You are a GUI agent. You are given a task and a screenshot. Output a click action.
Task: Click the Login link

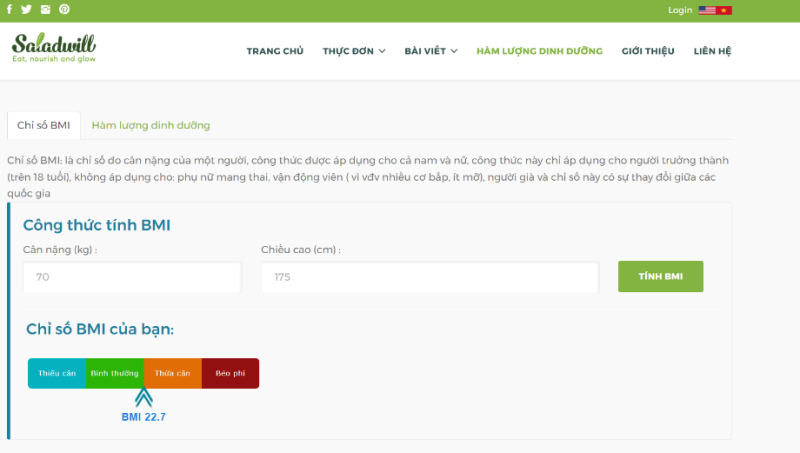click(680, 10)
